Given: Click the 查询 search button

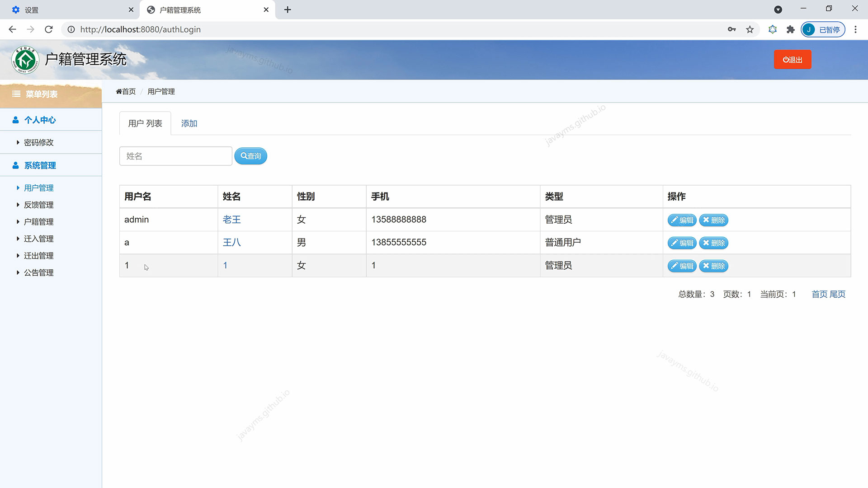Looking at the screenshot, I should pyautogui.click(x=251, y=156).
